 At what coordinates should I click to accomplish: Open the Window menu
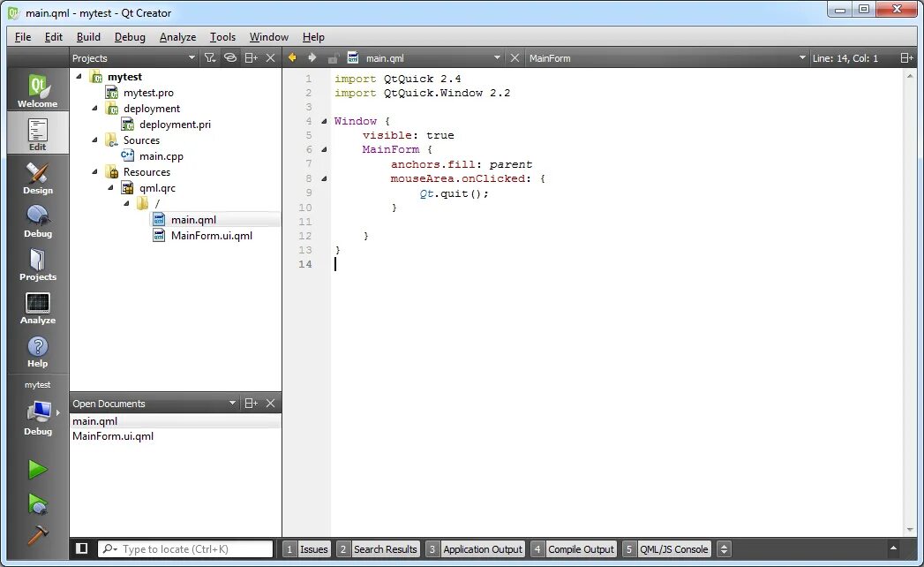tap(268, 36)
